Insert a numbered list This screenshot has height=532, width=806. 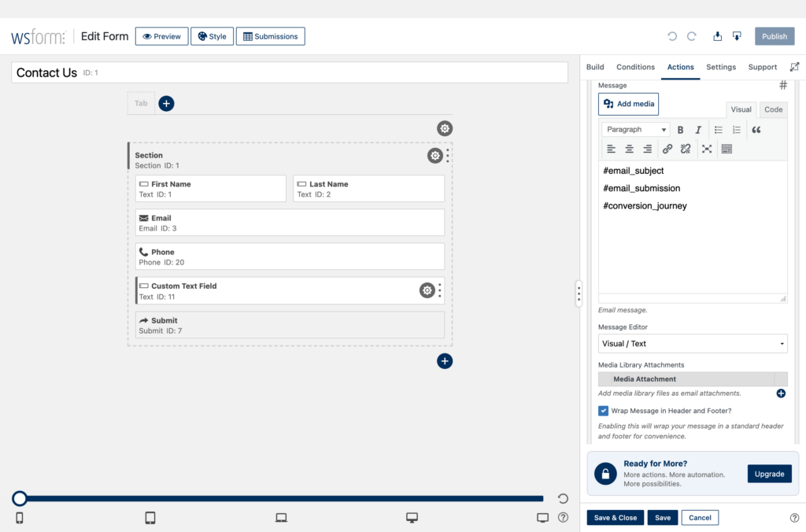click(x=737, y=130)
